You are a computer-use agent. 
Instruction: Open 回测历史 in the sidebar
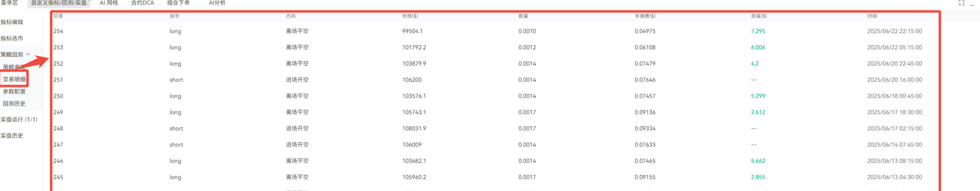point(14,104)
